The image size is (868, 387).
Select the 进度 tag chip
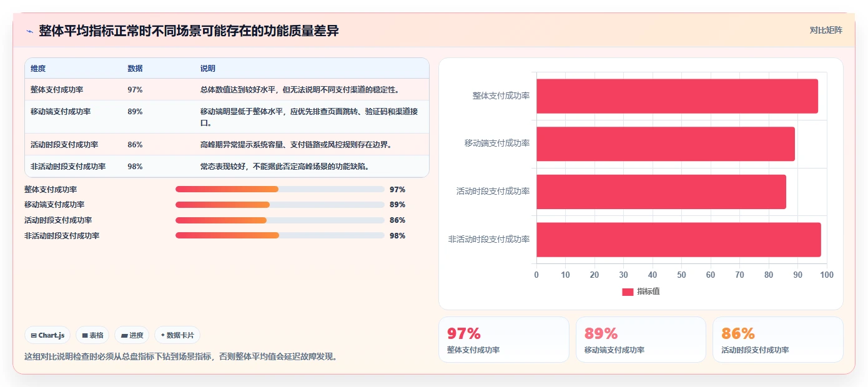point(132,335)
